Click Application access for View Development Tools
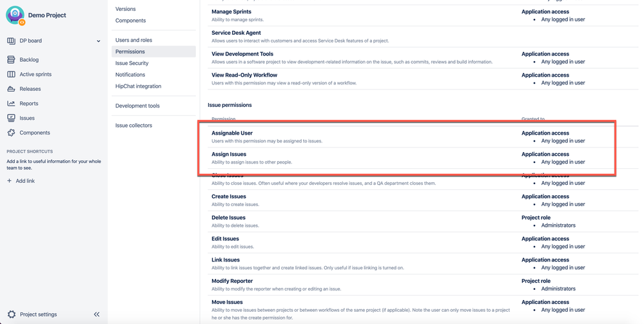 [x=545, y=54]
